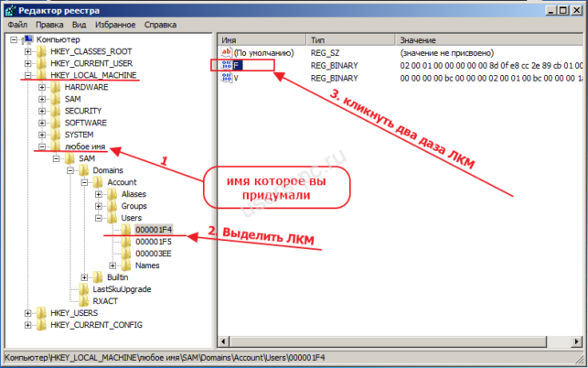Click the HKEY_CLASSES_ROOT folder icon
The image size is (588, 368).
[41, 51]
